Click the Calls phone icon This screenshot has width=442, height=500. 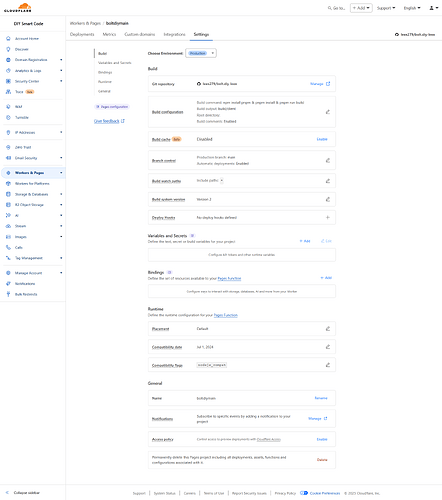coord(8,247)
